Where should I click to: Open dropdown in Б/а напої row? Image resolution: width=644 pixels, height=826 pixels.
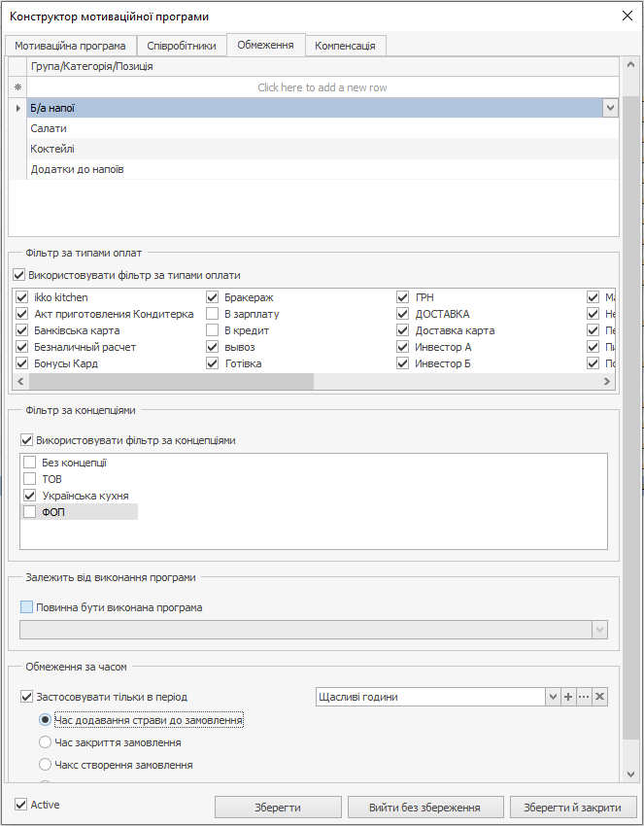tap(610, 109)
